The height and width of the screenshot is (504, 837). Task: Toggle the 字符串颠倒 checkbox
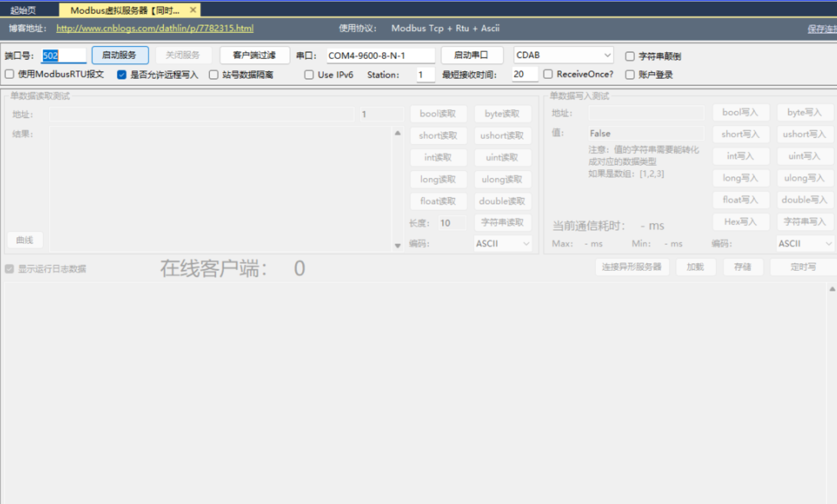coord(630,56)
